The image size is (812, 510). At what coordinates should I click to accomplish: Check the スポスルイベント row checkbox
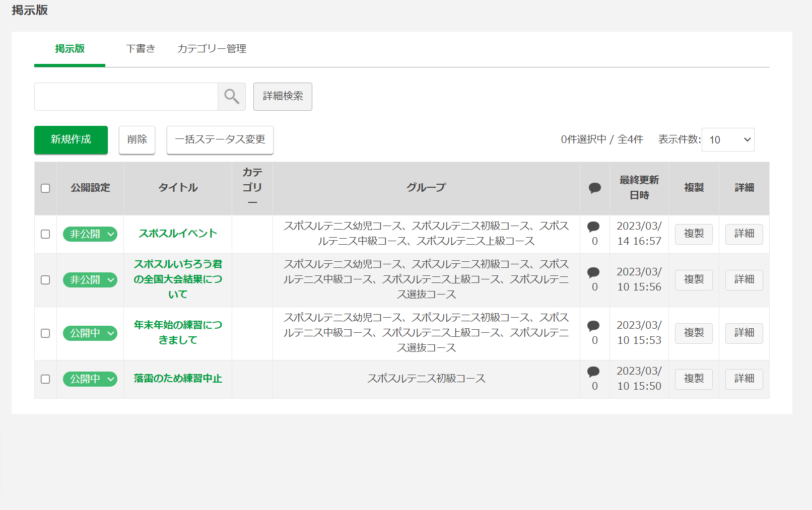pyautogui.click(x=45, y=234)
